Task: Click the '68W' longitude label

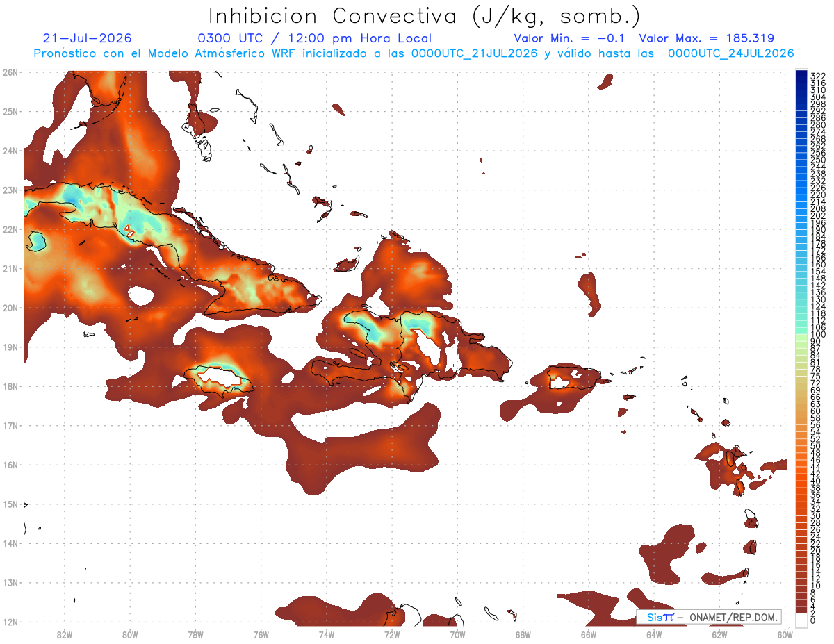Action: [523, 634]
